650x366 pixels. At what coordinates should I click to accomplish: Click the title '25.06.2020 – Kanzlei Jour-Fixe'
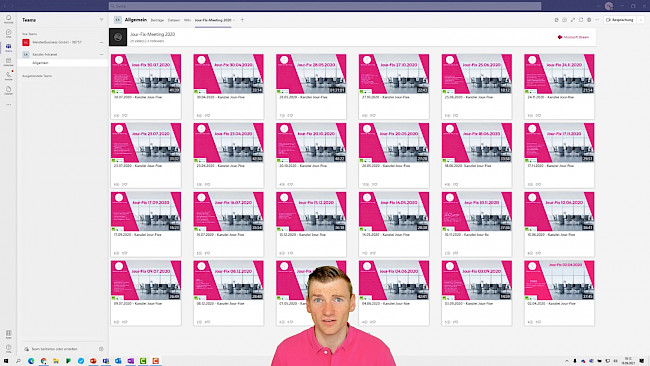tap(469, 97)
